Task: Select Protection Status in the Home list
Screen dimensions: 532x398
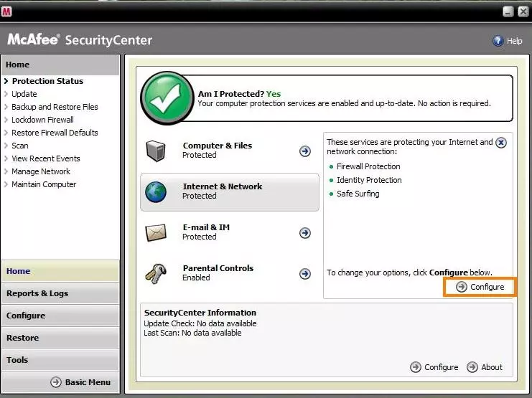Action: pos(47,81)
